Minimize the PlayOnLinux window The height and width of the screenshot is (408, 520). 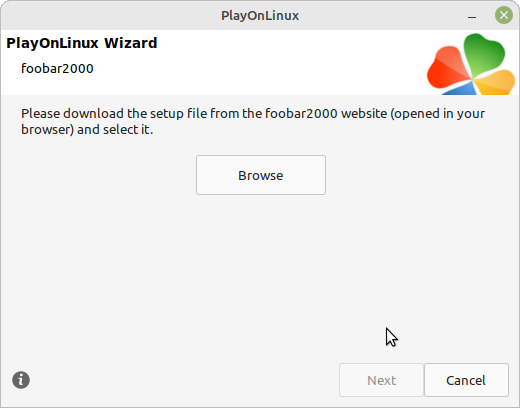(x=472, y=16)
